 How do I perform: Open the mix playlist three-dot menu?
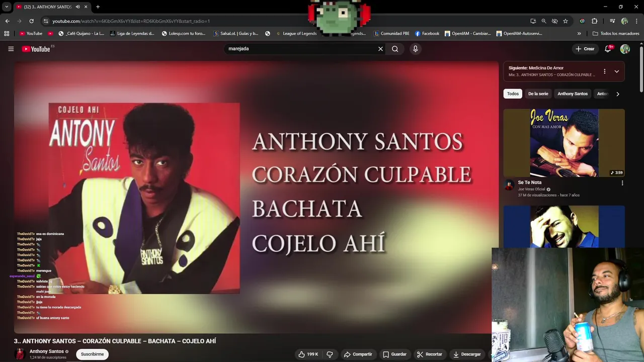click(x=604, y=71)
